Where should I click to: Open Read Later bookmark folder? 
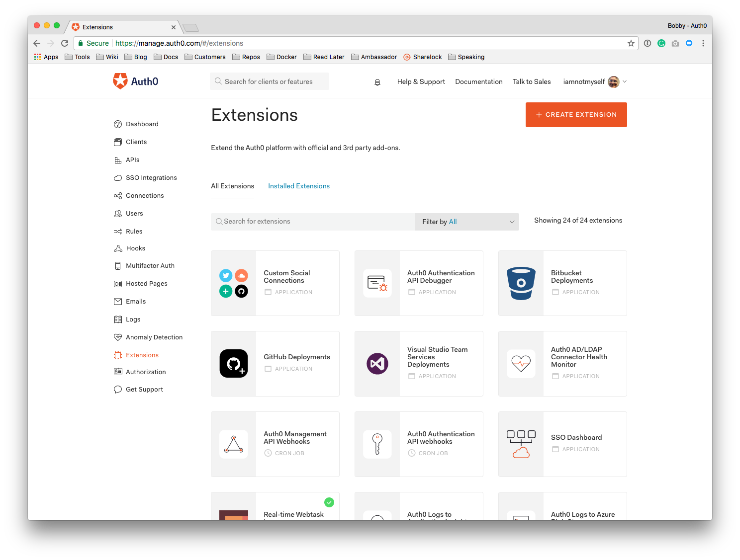(x=324, y=57)
